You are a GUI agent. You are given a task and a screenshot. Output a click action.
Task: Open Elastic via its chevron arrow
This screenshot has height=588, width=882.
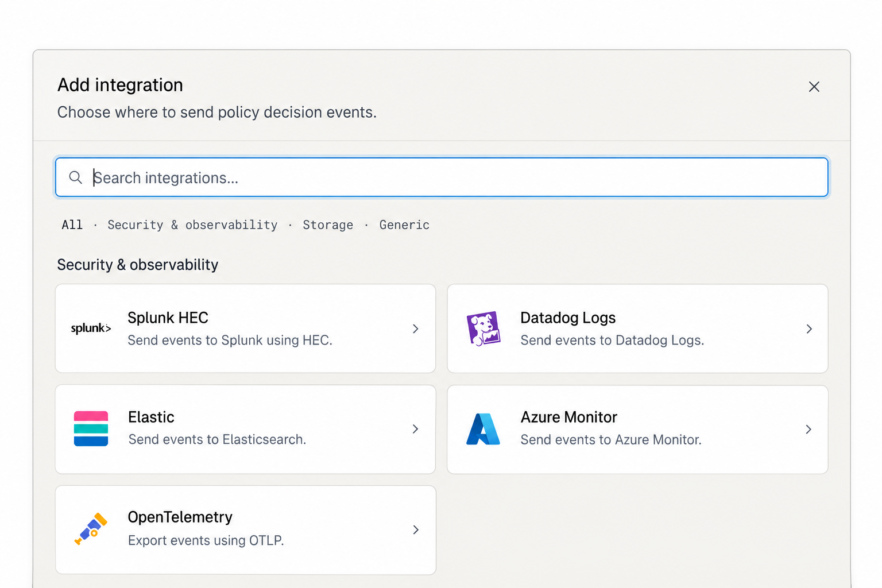tap(416, 429)
